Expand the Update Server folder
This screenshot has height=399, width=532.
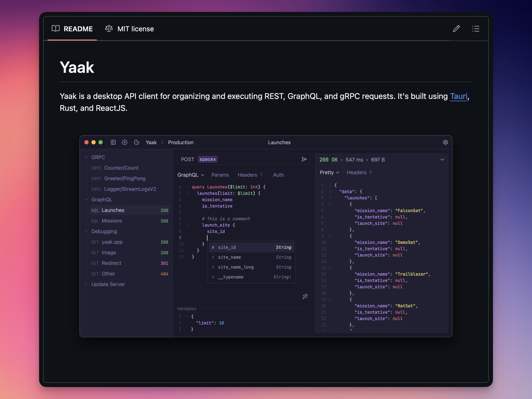pyautogui.click(x=86, y=284)
